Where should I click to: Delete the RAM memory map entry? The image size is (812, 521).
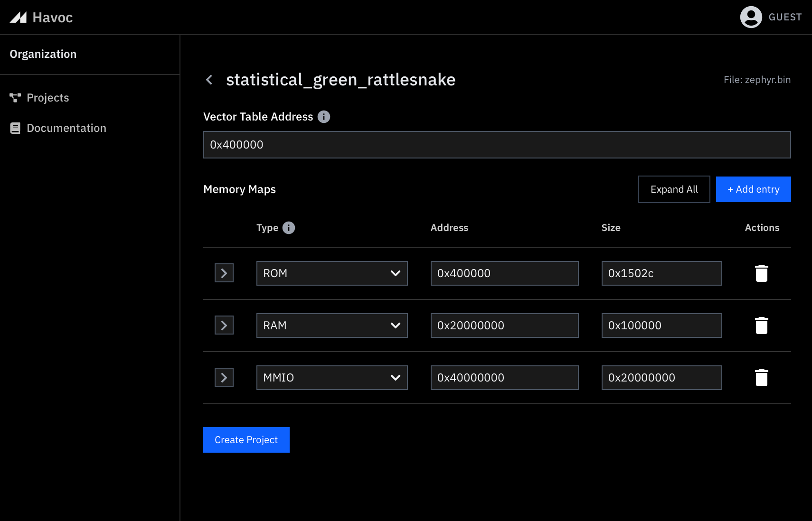tap(762, 326)
